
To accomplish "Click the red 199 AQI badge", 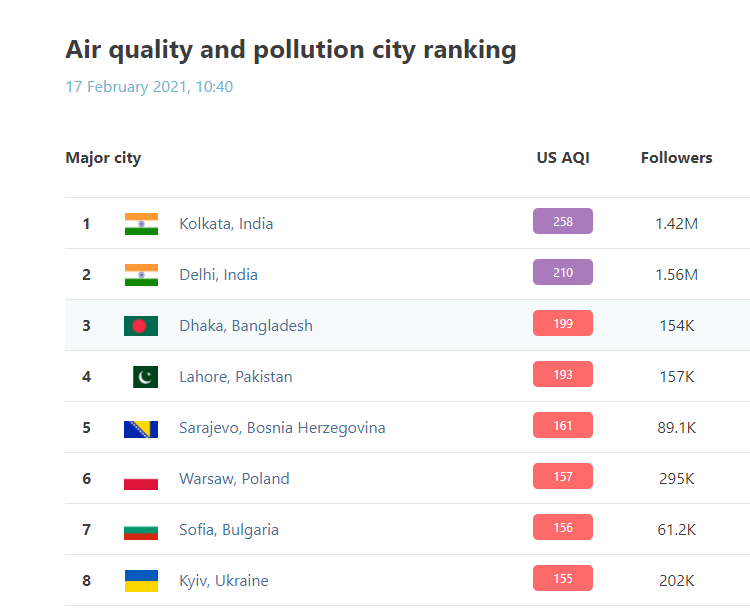I will coord(563,324).
